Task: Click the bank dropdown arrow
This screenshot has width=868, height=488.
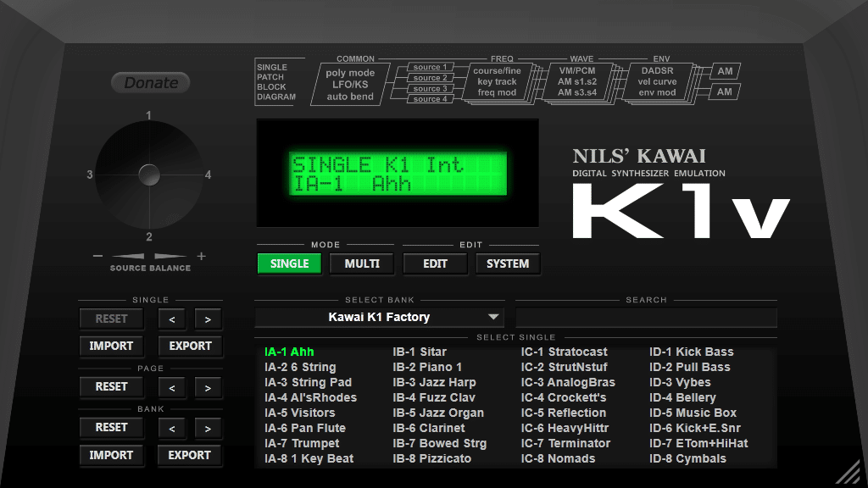Action: coord(493,317)
